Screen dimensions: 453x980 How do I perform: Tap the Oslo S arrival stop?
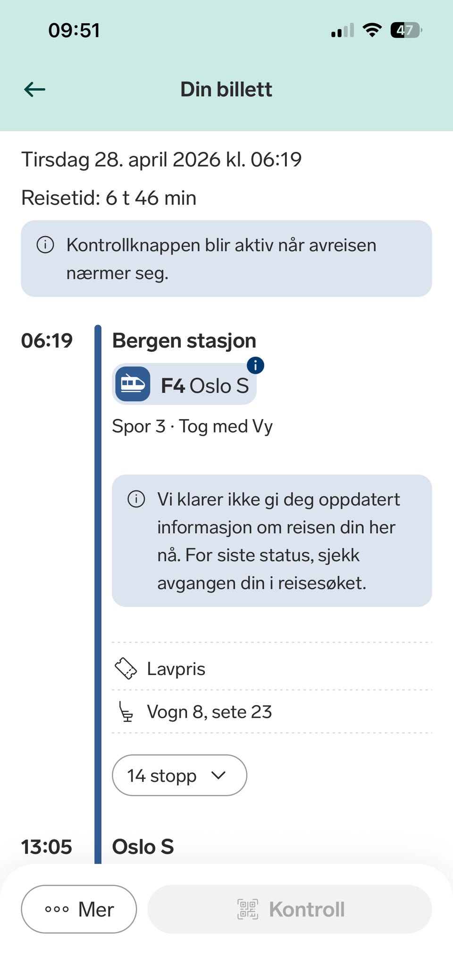point(143,847)
